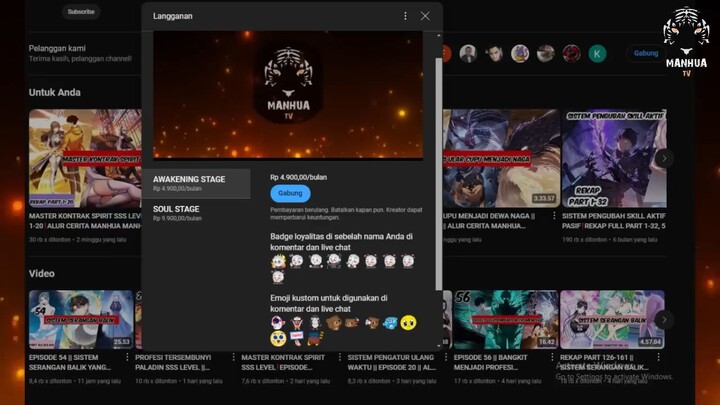Viewport: 720px width, 405px height.
Task: Open options menu for REKAP PART 126-161 video
Action: pyautogui.click(x=658, y=357)
